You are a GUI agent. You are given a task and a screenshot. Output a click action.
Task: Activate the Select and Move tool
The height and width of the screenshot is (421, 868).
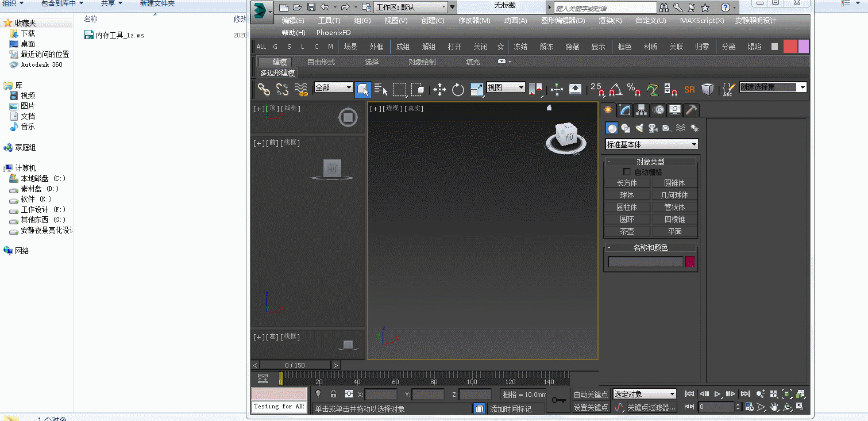(439, 89)
